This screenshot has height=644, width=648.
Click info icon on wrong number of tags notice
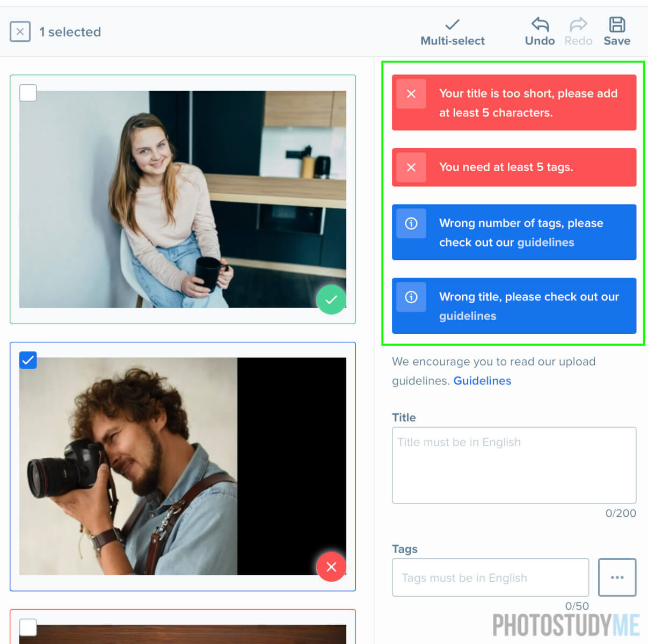click(411, 223)
